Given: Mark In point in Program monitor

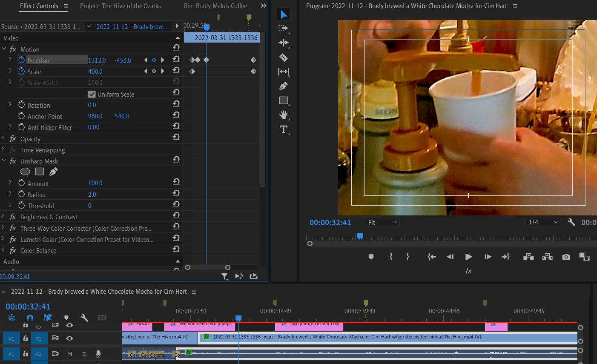Looking at the screenshot, I should click(x=390, y=257).
